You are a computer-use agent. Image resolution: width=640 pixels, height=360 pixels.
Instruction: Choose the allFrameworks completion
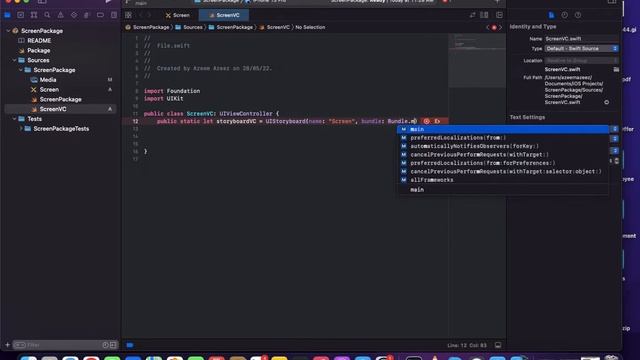503,180
